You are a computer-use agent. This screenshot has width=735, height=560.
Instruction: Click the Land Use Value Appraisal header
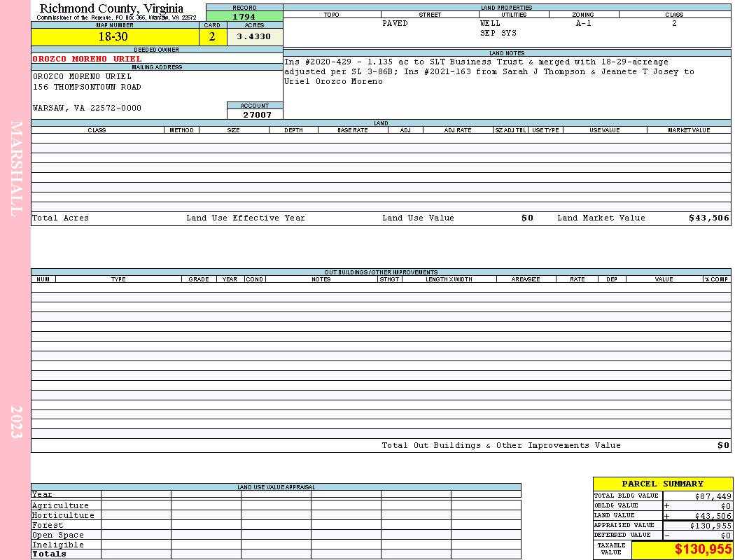(276, 487)
